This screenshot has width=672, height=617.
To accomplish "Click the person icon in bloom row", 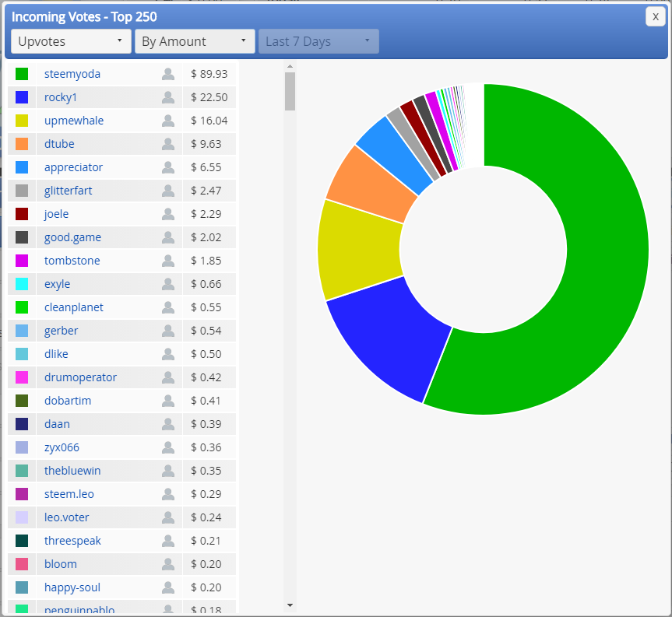I will 168,564.
